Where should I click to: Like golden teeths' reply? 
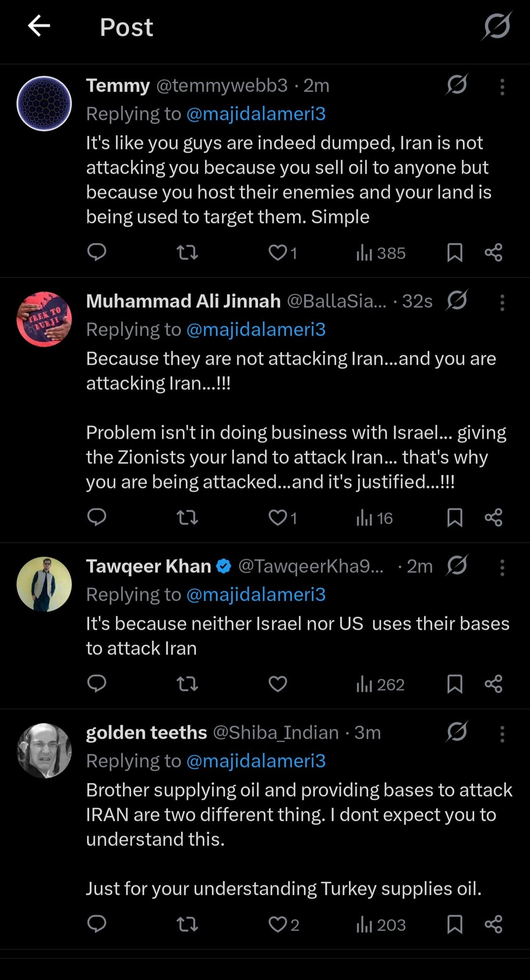pyautogui.click(x=278, y=925)
